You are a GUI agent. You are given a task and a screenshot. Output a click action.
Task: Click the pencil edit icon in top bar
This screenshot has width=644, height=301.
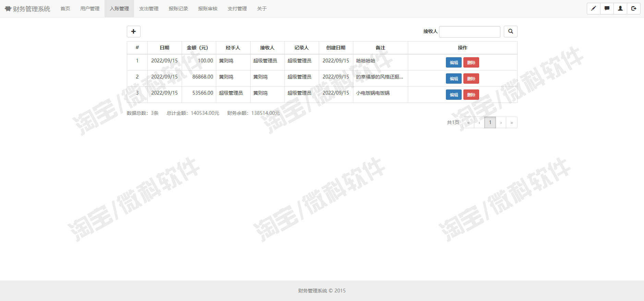click(594, 9)
